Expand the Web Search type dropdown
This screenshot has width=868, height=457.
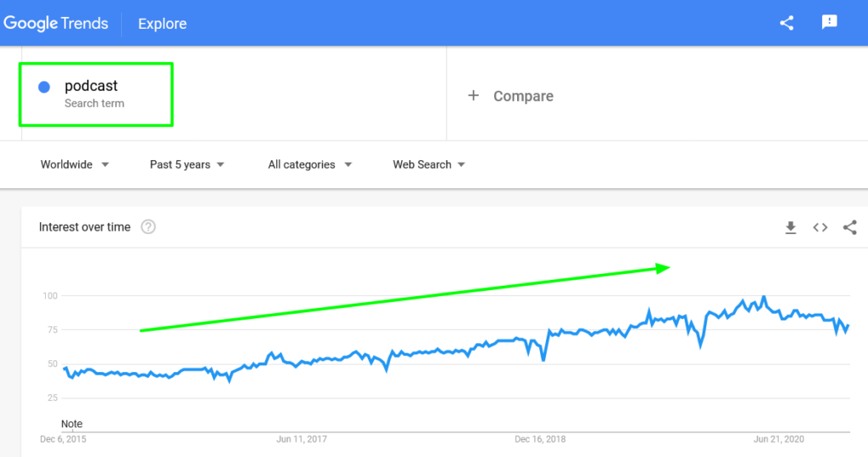click(x=429, y=164)
